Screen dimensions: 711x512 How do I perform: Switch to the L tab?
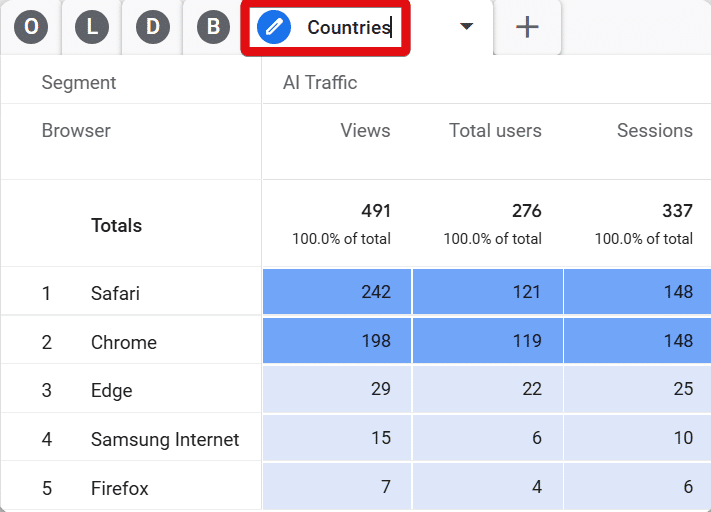[x=92, y=27]
